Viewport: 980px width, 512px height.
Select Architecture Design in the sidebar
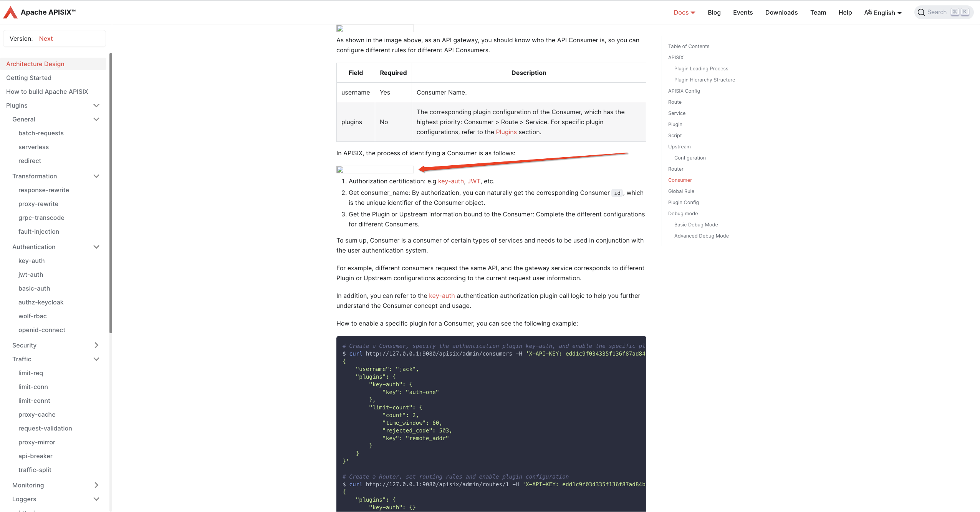35,64
